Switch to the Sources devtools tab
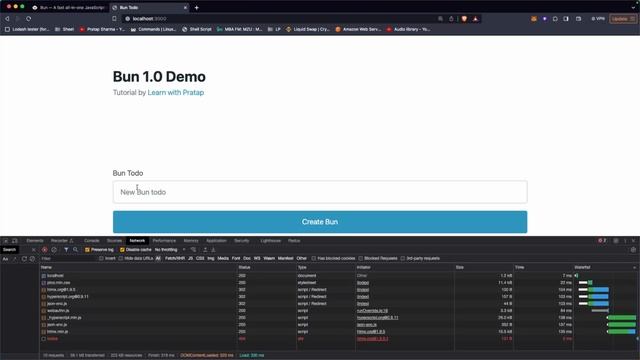The height and width of the screenshot is (360, 640). click(114, 241)
